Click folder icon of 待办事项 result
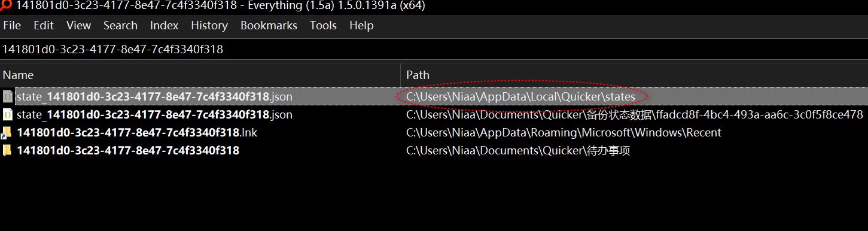 [7, 150]
